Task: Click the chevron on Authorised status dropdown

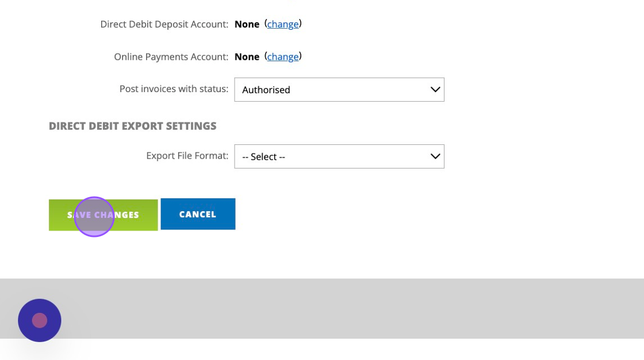Action: point(435,90)
